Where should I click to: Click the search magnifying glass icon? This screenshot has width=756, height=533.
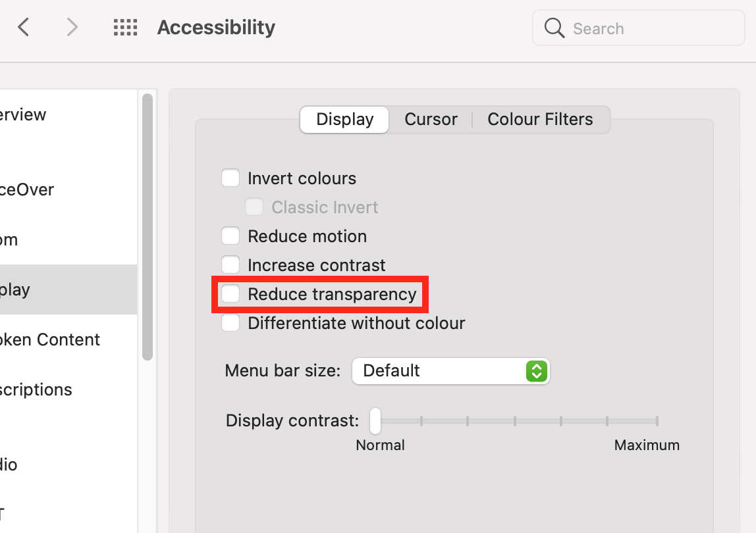coord(554,28)
